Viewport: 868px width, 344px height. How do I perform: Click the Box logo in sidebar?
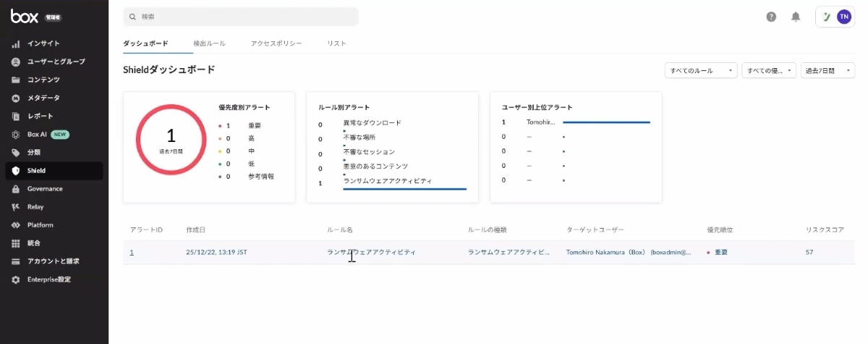coord(25,15)
